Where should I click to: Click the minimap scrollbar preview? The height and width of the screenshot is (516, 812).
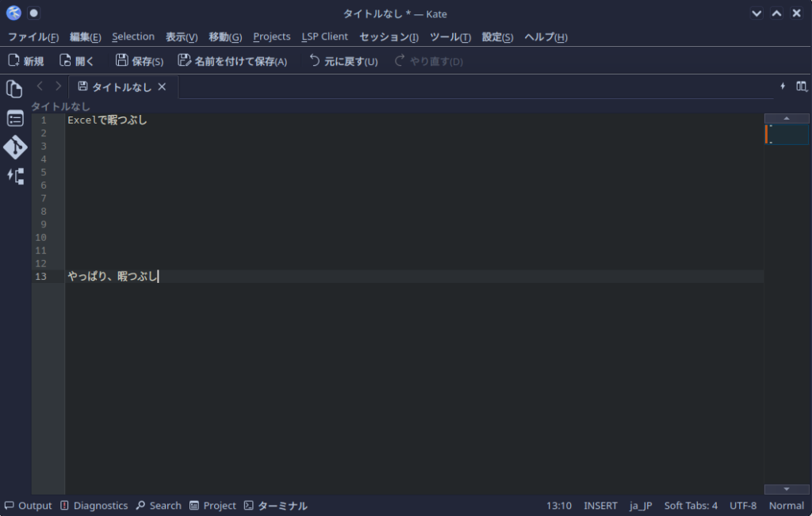[787, 134]
